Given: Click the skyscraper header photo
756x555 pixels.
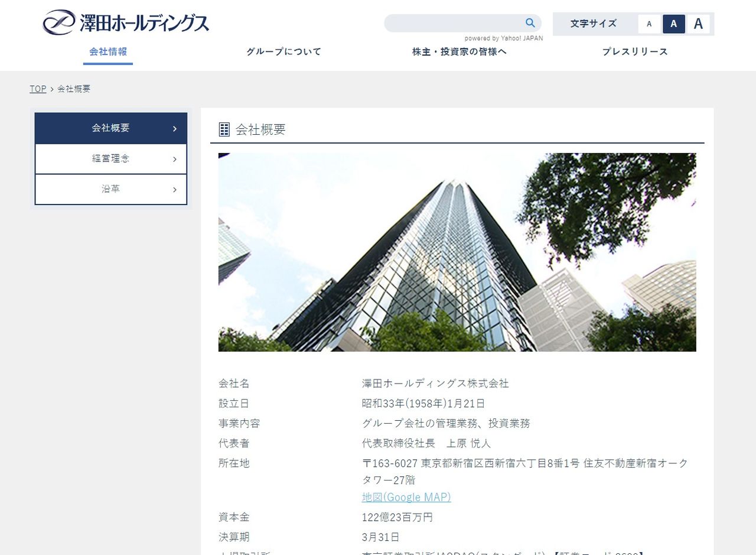Looking at the screenshot, I should click(457, 252).
